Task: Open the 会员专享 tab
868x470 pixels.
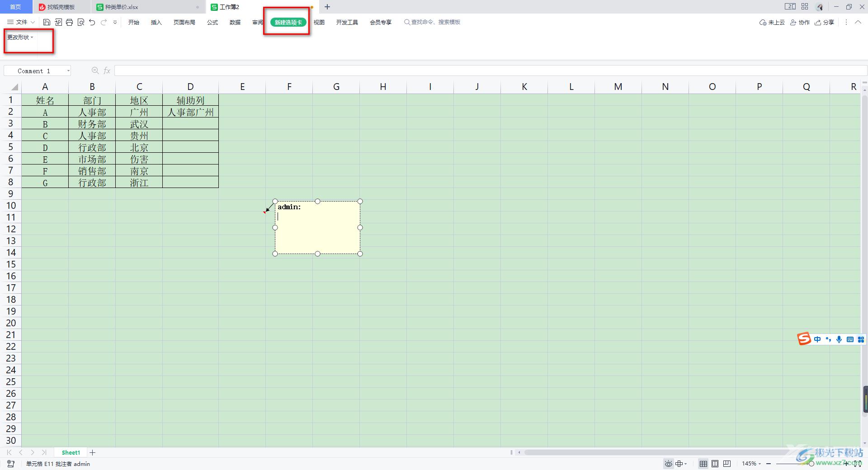Action: click(x=381, y=22)
